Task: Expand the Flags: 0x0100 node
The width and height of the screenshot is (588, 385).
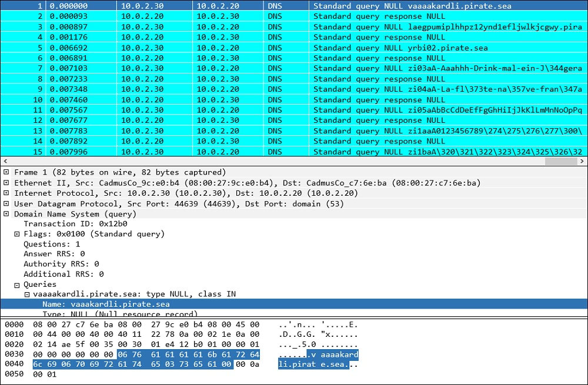Action: point(17,234)
